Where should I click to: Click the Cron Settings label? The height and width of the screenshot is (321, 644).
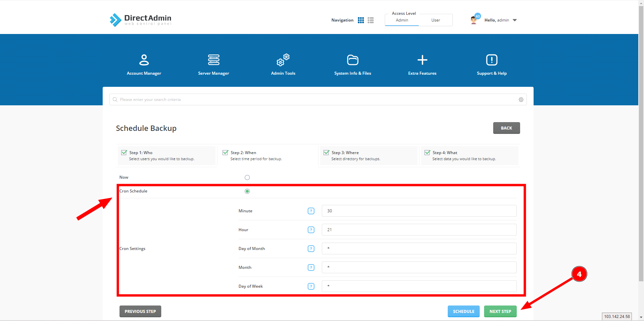pos(132,249)
